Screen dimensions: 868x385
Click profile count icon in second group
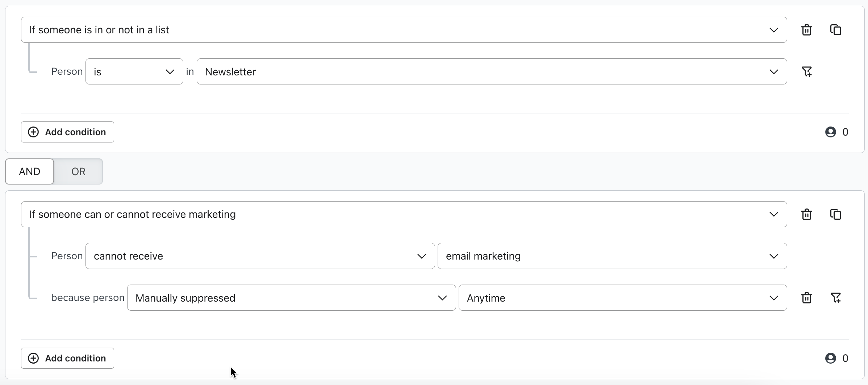click(x=831, y=358)
